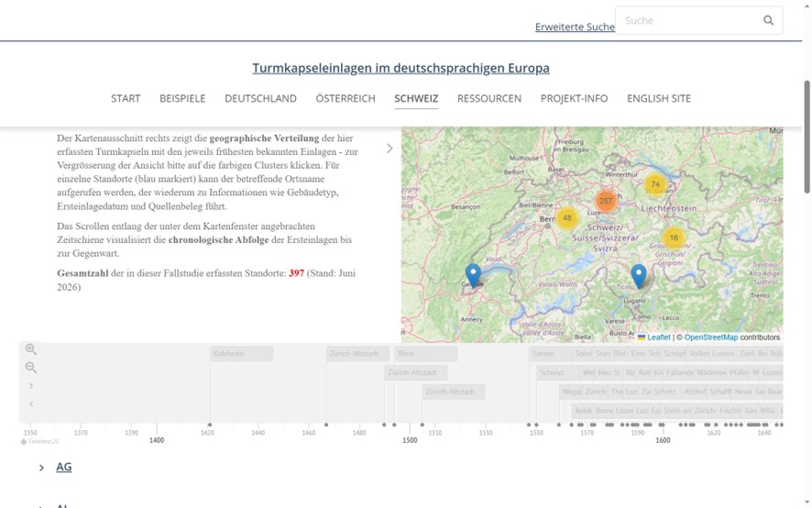Expand the yellow 48 map cluster
Image resolution: width=812 pixels, height=508 pixels.
point(567,217)
